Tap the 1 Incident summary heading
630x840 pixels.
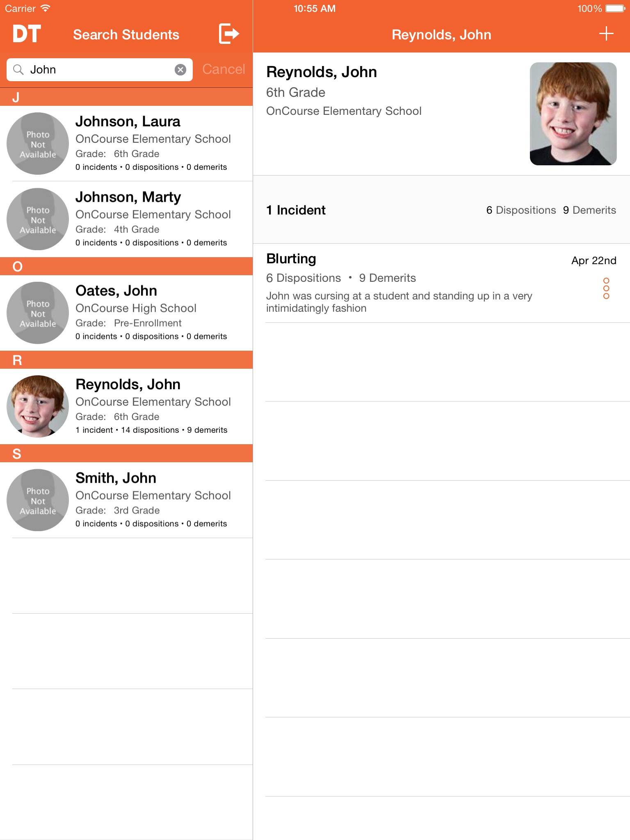click(296, 210)
